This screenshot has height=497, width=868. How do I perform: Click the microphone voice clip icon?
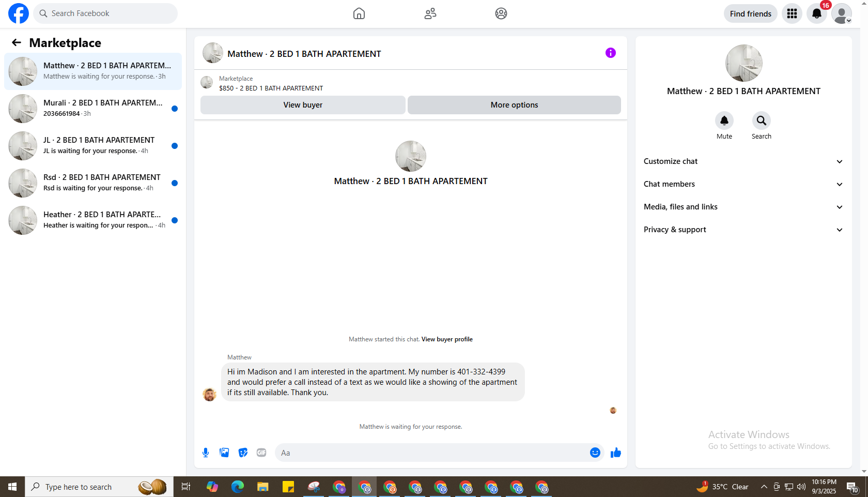pos(206,453)
